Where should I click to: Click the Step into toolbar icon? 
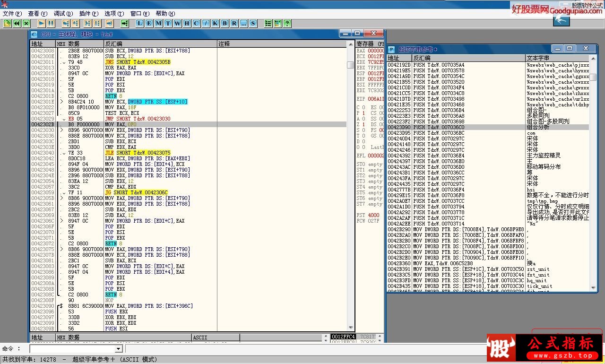coord(66,23)
